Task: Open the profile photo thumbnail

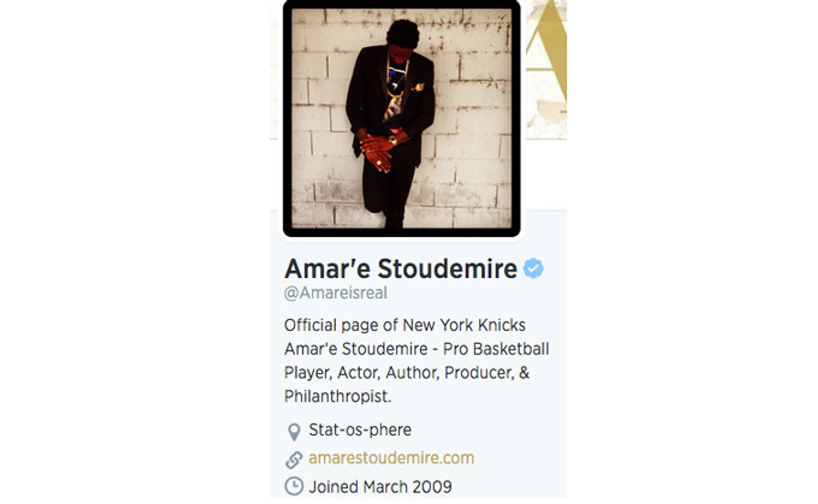Action: 402,118
